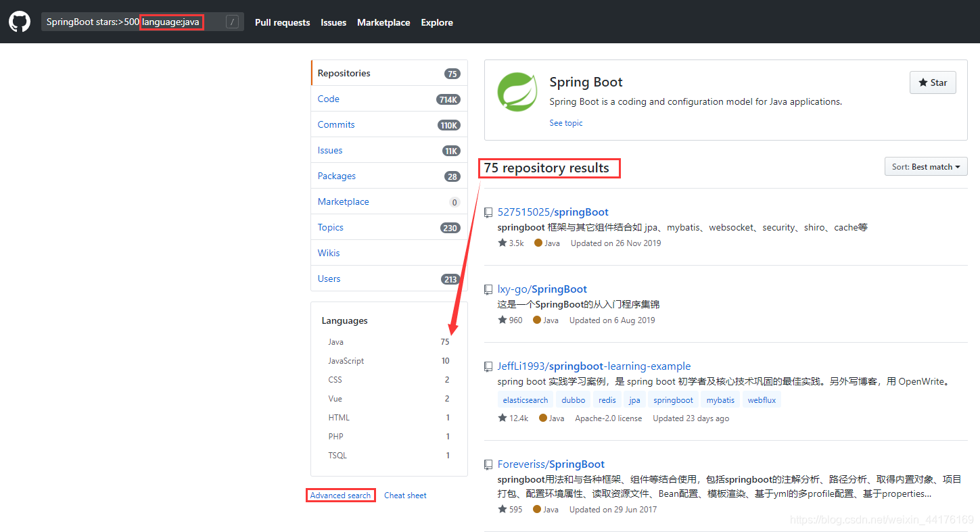The height and width of the screenshot is (532, 980).
Task: Open JeffLi1993/springboot-learning-example repository
Action: coord(594,366)
